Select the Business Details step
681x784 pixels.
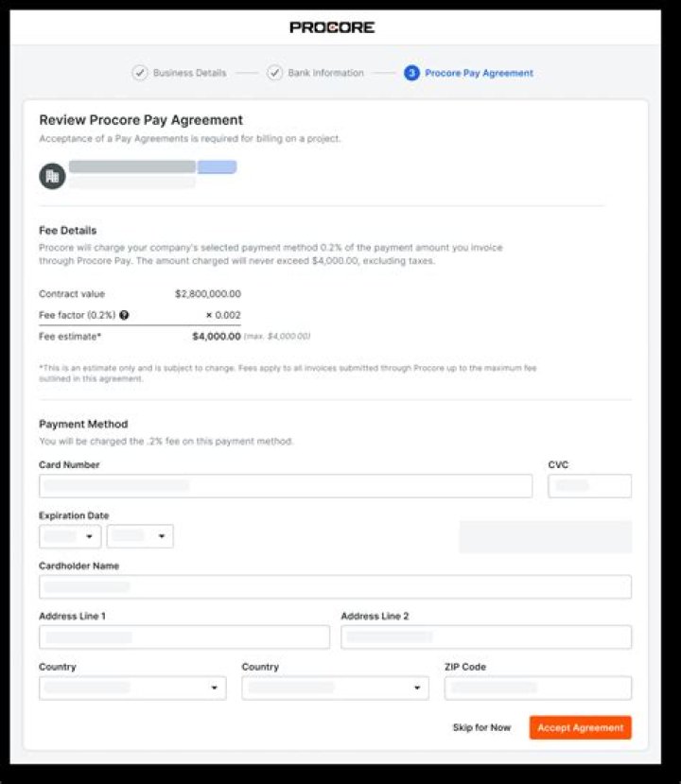[189, 73]
